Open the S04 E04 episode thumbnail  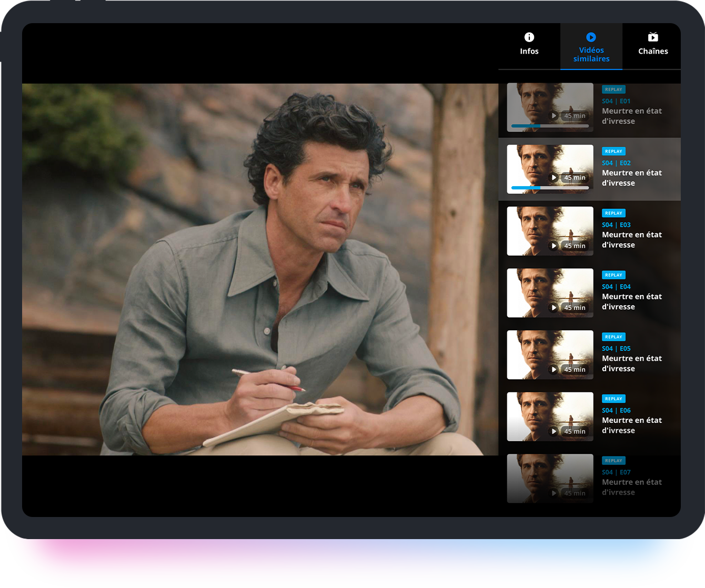[550, 293]
